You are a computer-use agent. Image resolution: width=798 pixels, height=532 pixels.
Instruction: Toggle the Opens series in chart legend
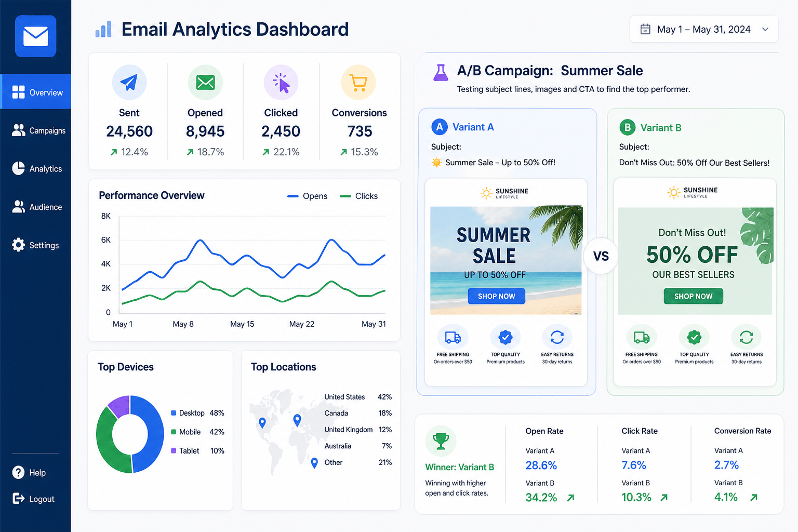coord(308,196)
